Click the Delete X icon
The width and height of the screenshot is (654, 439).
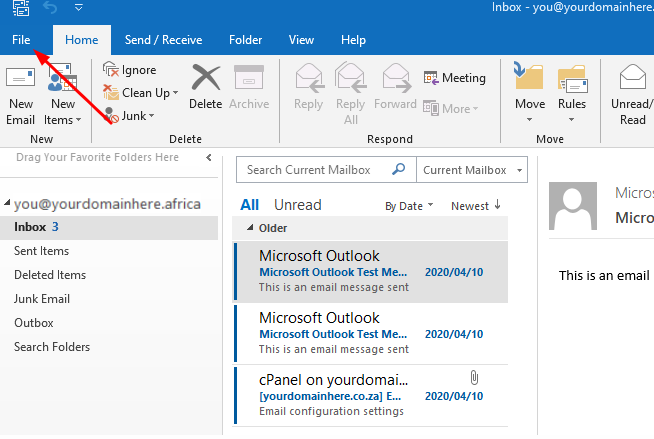tap(205, 78)
